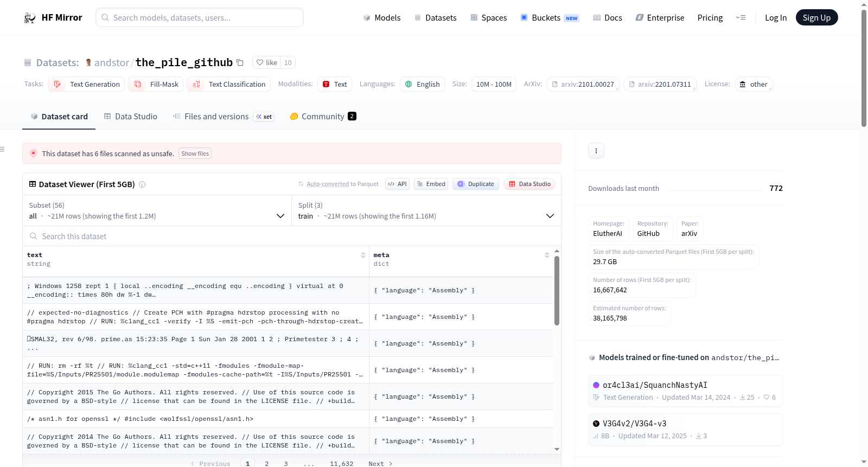Image resolution: width=868 pixels, height=467 pixels.
Task: Click the unsafe scan warning icon
Action: [x=34, y=153]
